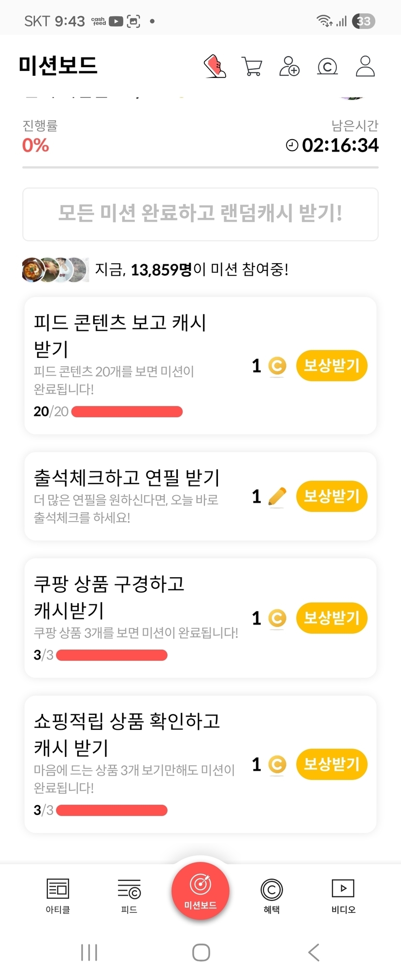Open the 비디오 tab
Viewport: 401px width, 980px height.
(x=343, y=895)
